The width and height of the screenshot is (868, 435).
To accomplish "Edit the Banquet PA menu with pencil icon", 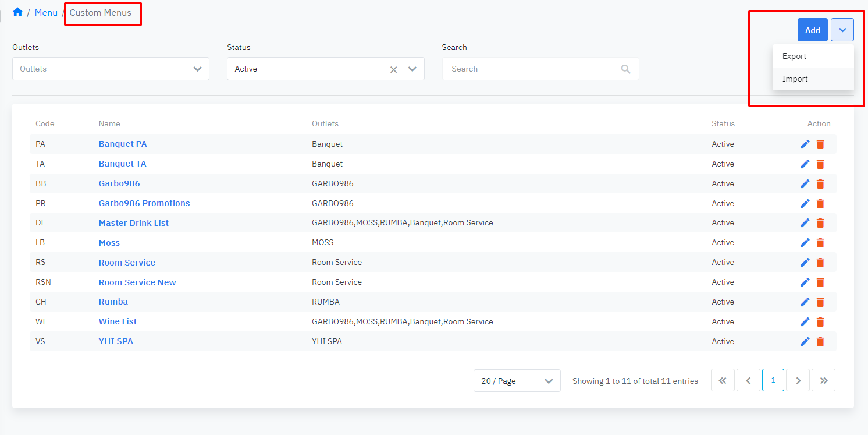I will pyautogui.click(x=805, y=144).
